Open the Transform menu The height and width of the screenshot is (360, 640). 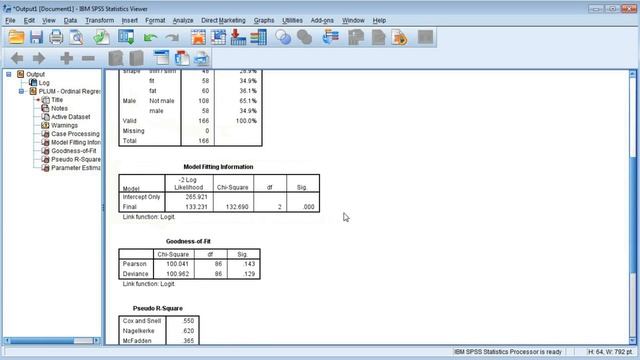coord(100,20)
